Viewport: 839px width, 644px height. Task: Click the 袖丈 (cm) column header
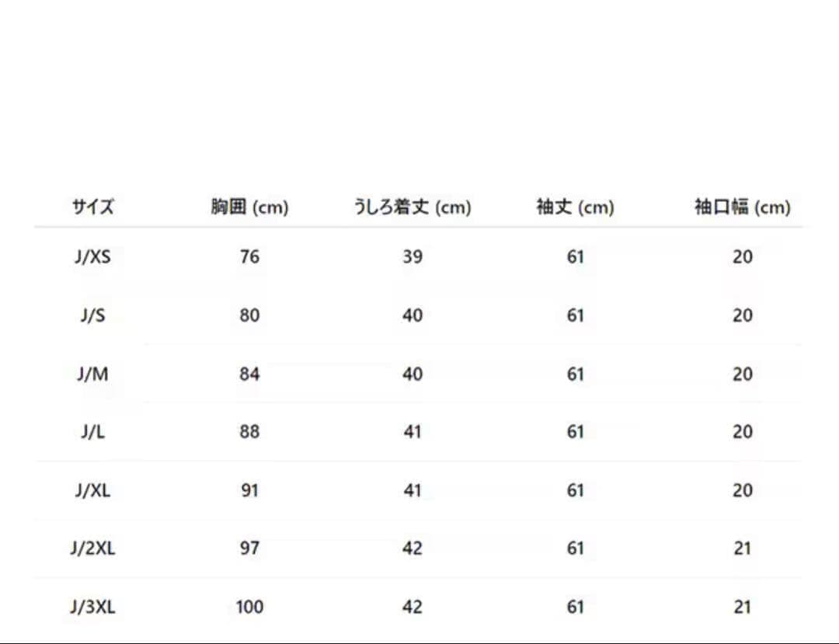coord(575,207)
